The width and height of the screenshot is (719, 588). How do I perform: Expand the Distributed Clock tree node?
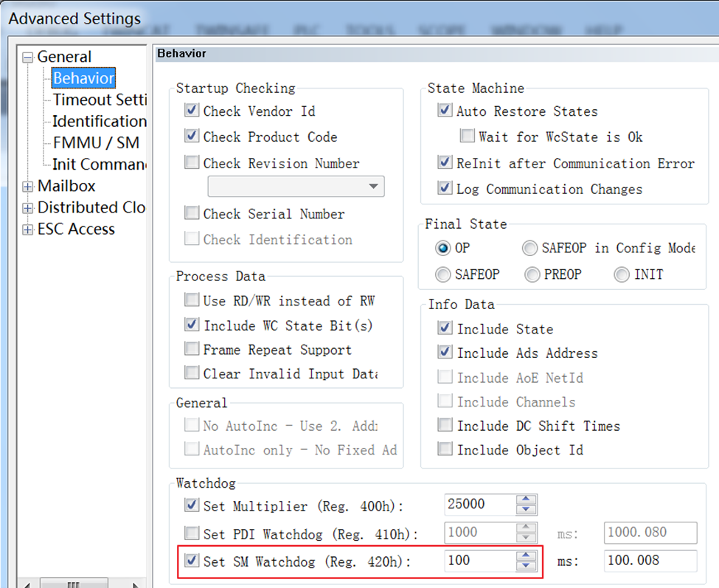[x=28, y=208]
